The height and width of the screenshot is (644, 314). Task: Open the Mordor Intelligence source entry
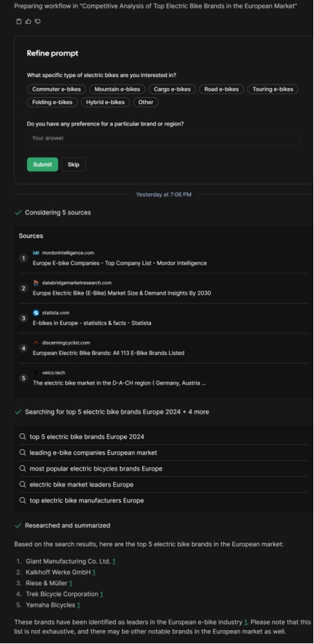point(164,259)
